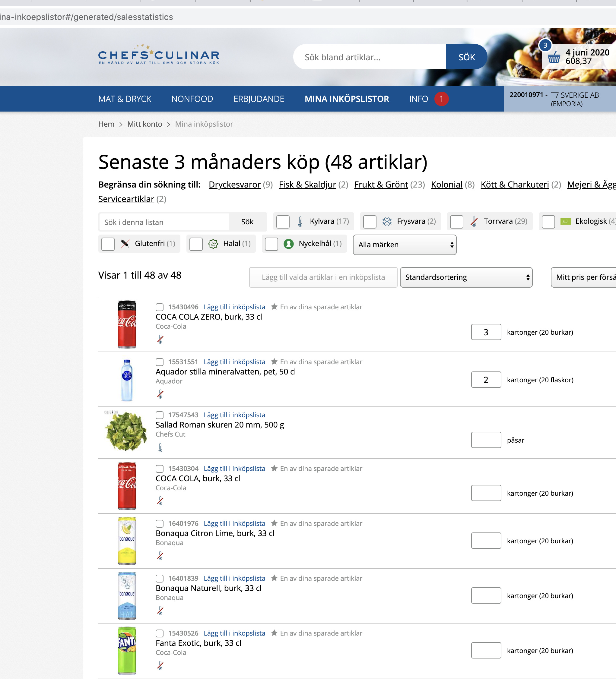Click quantity field for Fanta Exotic

coord(486,650)
